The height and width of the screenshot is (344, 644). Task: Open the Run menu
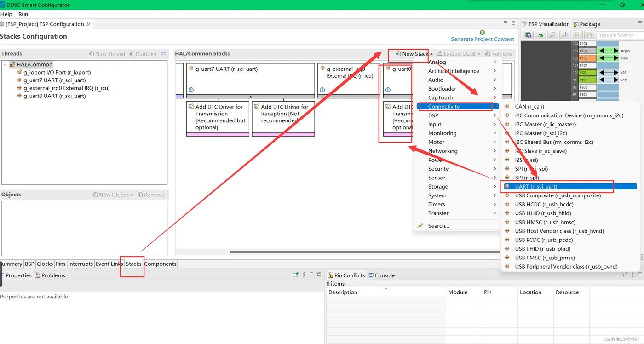click(x=23, y=14)
